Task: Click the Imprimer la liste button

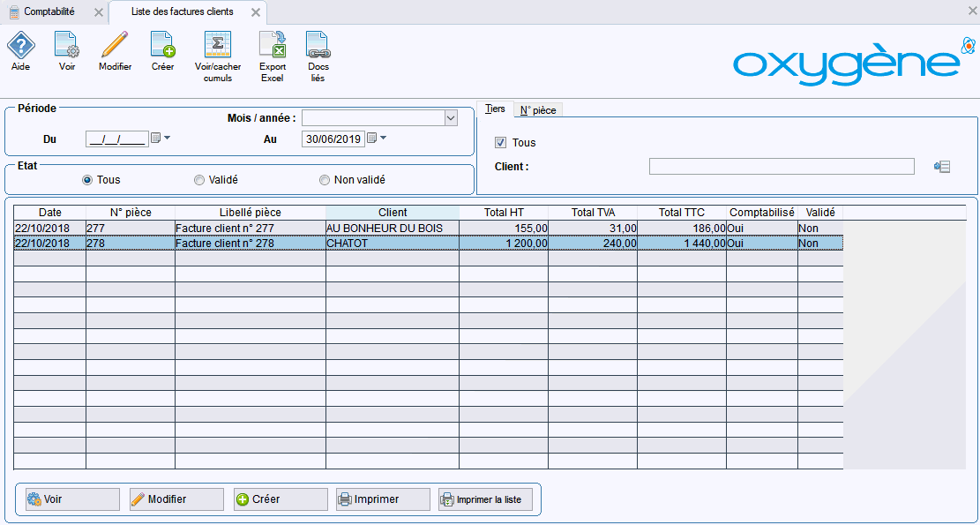Action: point(484,499)
